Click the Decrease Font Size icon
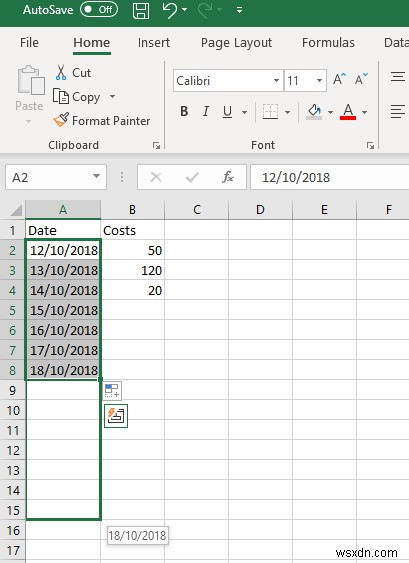 coord(361,79)
